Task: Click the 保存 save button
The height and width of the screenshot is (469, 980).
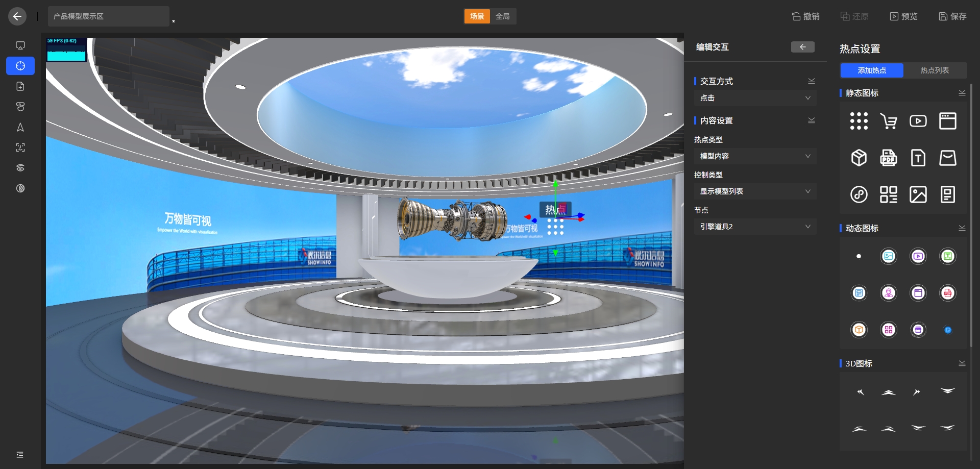Action: point(952,16)
